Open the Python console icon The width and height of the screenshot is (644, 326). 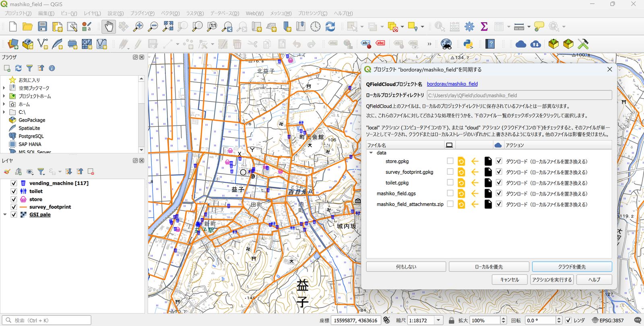pos(468,43)
